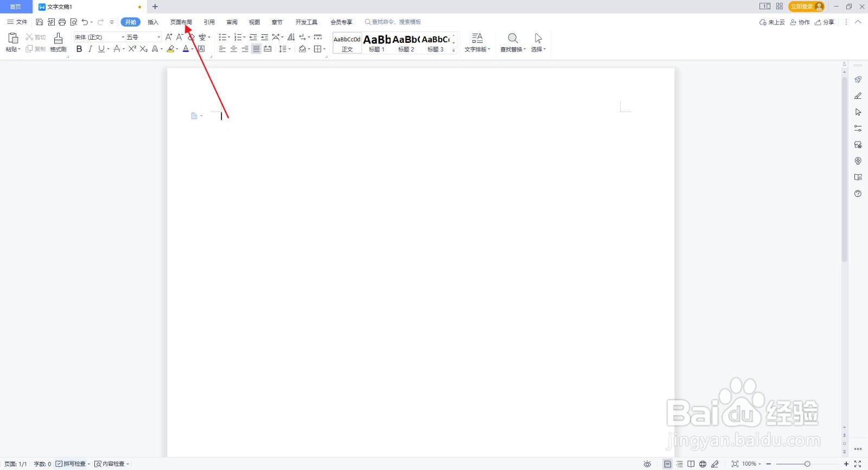Open the Review (审阅) tab

coord(232,22)
